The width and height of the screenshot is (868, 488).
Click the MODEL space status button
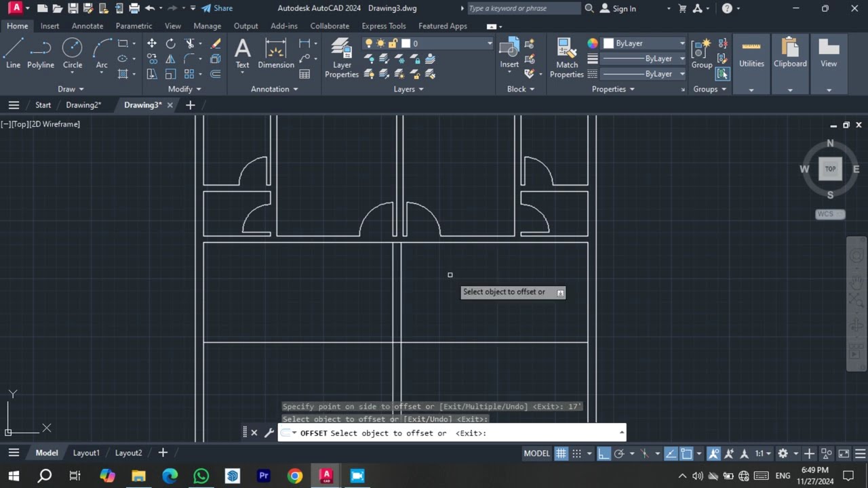[536, 453]
